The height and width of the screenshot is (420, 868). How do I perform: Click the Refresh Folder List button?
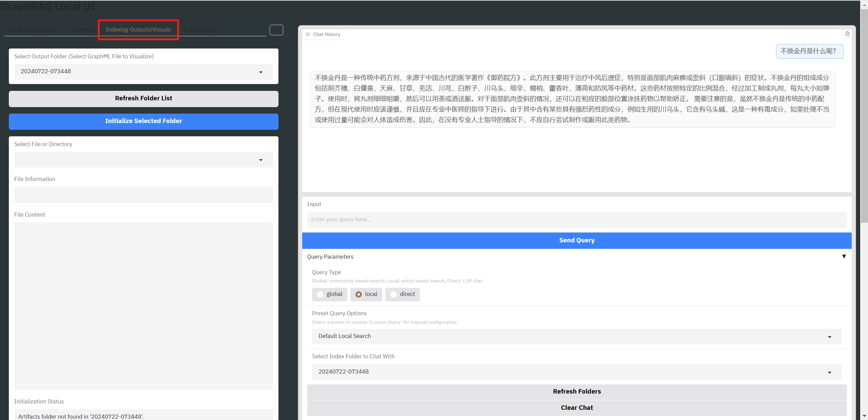[x=143, y=98]
